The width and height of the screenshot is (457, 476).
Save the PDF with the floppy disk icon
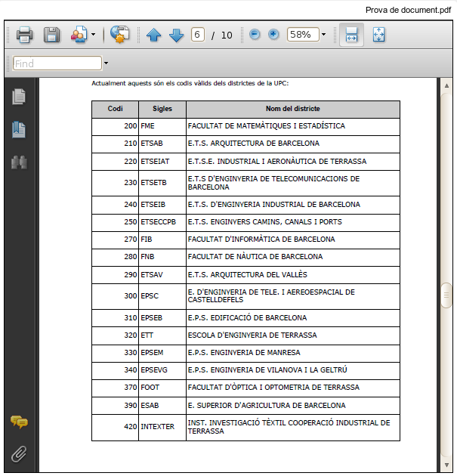click(51, 35)
